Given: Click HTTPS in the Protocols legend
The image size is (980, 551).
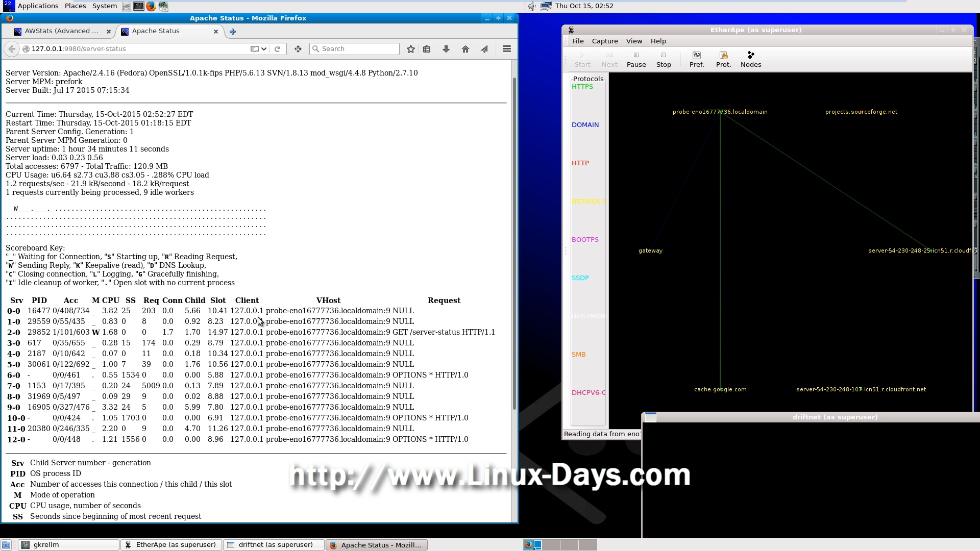Looking at the screenshot, I should [582, 87].
